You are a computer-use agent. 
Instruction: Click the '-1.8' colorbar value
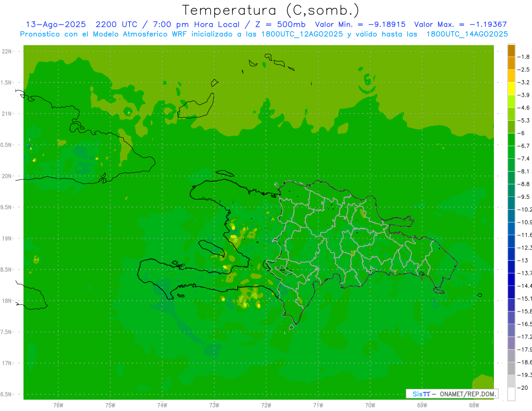pyautogui.click(x=524, y=57)
